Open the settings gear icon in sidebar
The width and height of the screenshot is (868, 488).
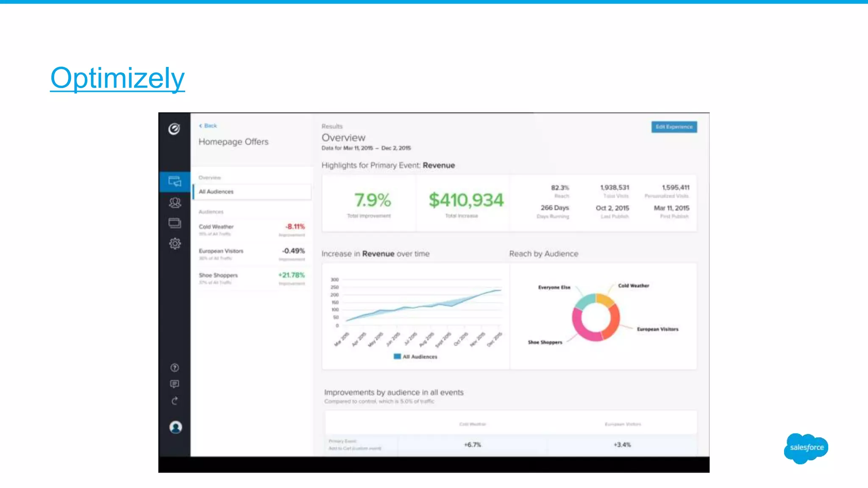175,244
